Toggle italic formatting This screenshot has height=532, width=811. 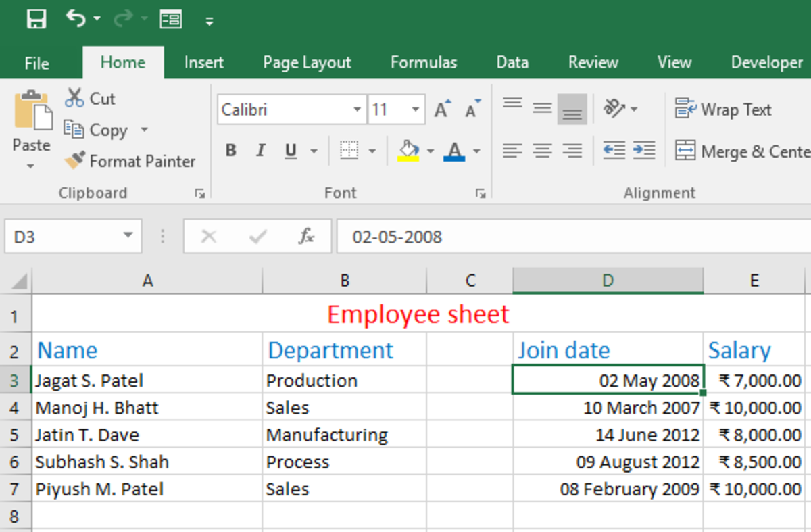tap(260, 150)
